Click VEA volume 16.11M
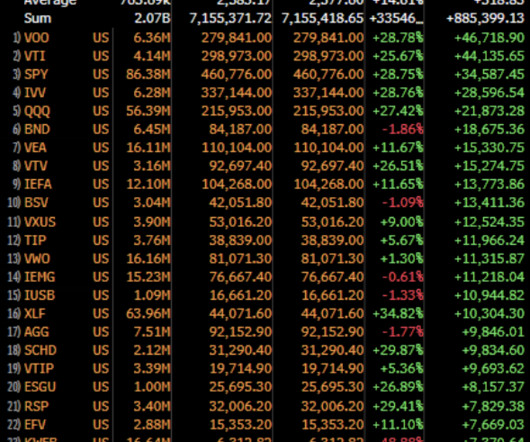Screen dimensions: 530x442 coord(148,147)
